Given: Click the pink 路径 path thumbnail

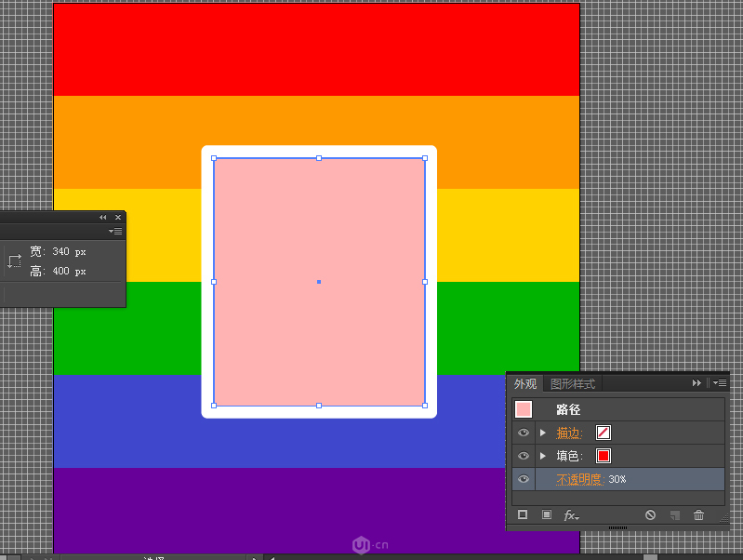Looking at the screenshot, I should 524,409.
